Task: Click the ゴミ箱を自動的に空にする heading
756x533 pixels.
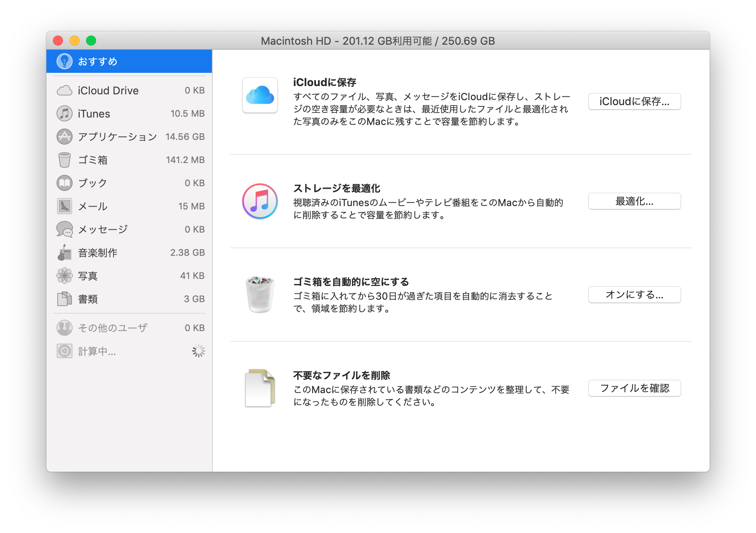Action: click(x=351, y=282)
